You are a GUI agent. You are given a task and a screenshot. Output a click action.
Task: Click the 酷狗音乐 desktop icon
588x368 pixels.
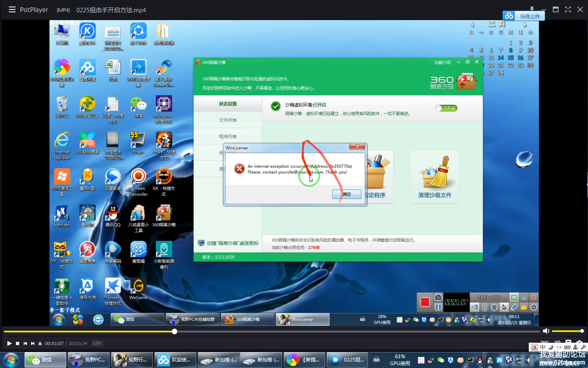point(88,34)
